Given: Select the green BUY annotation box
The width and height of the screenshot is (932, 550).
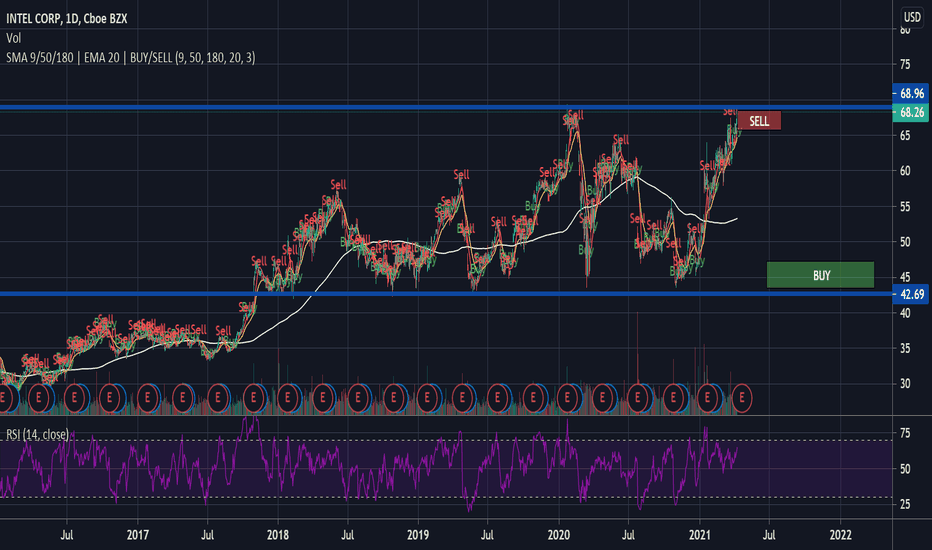Looking at the screenshot, I should point(821,275).
